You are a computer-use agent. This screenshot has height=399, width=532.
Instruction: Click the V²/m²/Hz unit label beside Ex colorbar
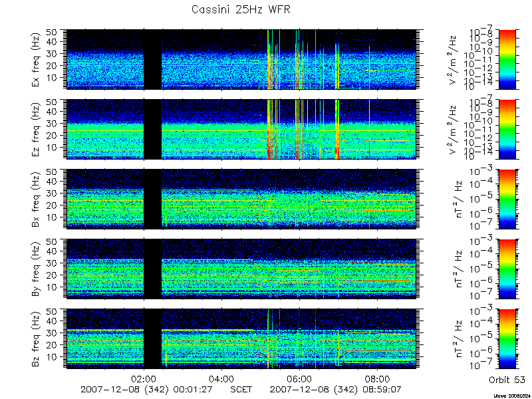click(454, 59)
